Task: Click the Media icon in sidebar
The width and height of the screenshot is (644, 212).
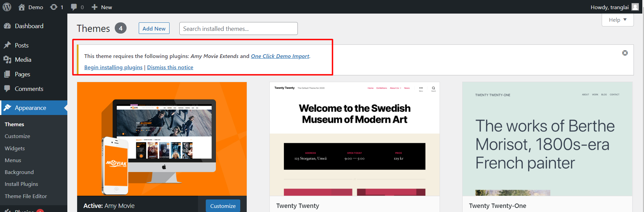Action: coord(7,60)
